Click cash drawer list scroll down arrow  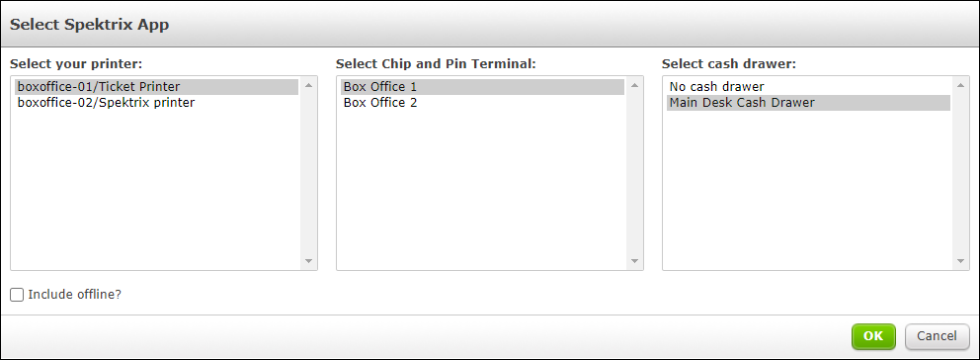tap(960, 261)
